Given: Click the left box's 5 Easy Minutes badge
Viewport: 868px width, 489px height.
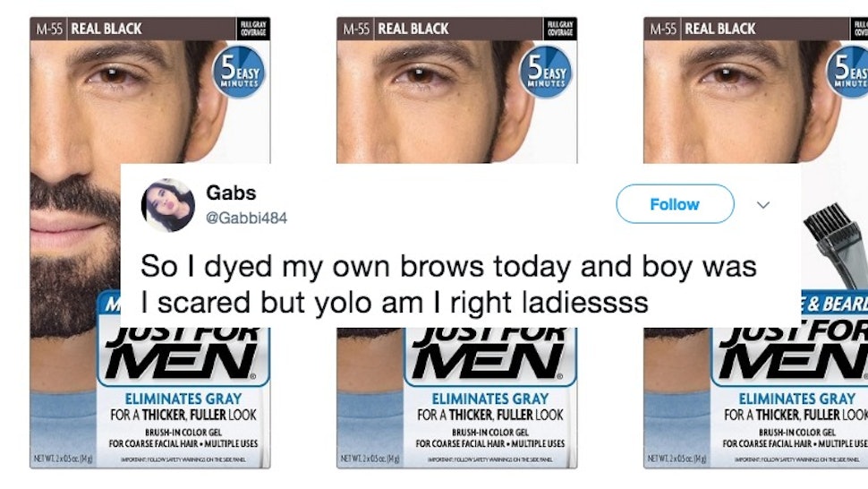Looking at the screenshot, I should (x=239, y=72).
